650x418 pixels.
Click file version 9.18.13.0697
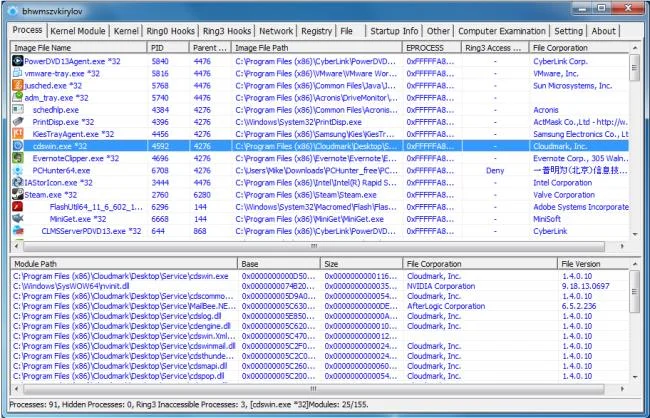click(x=586, y=286)
